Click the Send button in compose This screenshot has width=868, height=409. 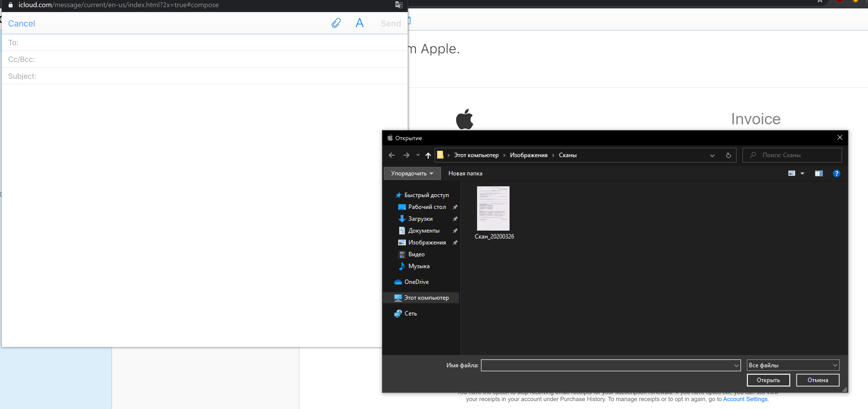(390, 24)
